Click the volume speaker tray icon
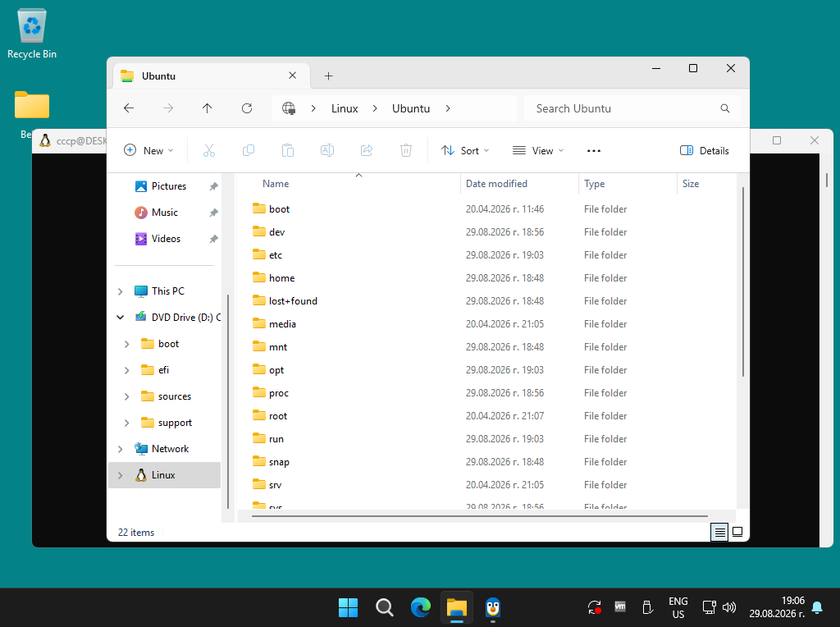The height and width of the screenshot is (627, 840). 728,607
